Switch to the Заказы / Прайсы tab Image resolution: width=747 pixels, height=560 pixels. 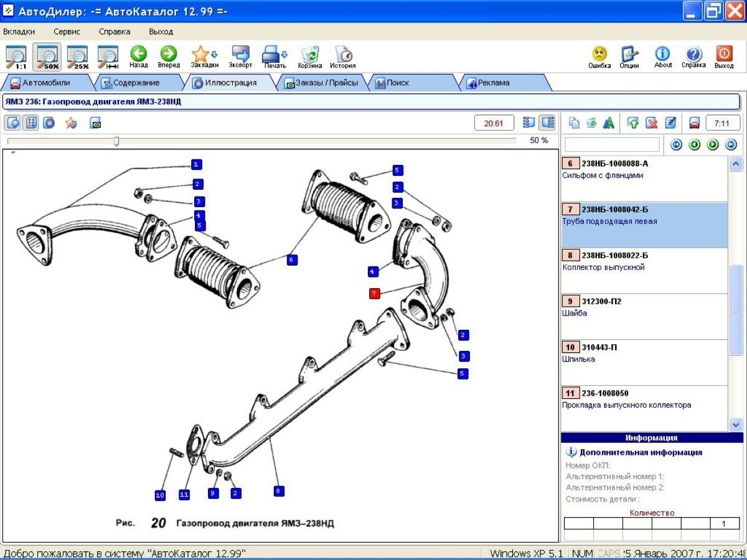[322, 83]
